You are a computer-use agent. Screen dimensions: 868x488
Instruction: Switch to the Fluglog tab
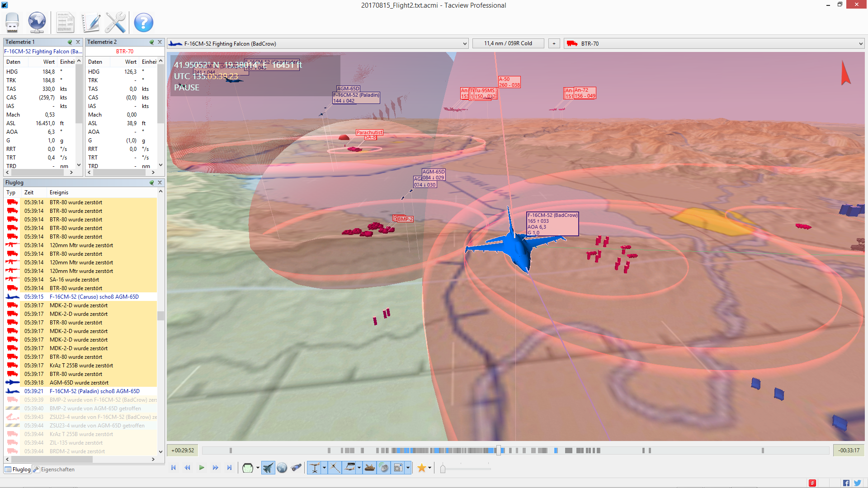18,469
